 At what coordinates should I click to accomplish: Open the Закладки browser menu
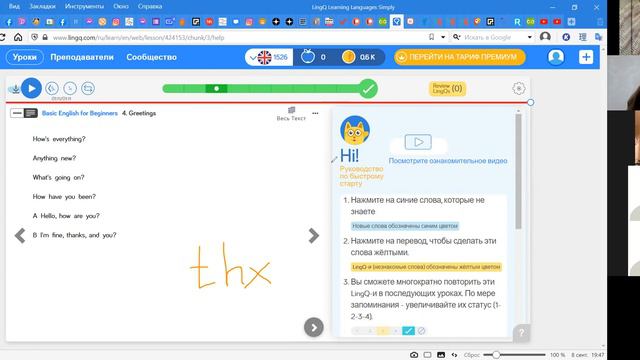pos(42,7)
